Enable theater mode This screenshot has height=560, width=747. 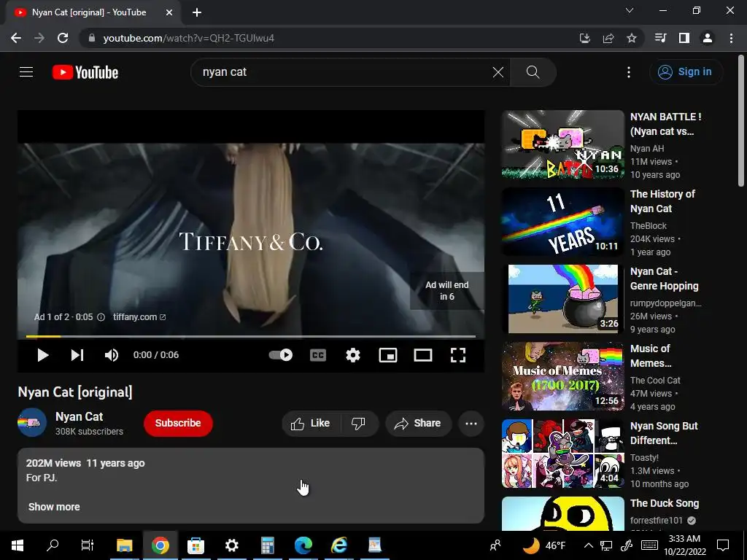[423, 355]
